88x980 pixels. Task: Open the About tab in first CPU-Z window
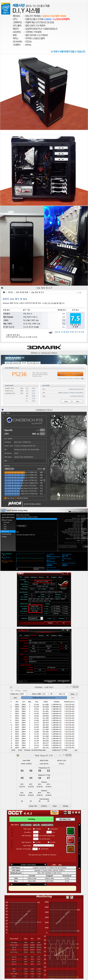point(60,577)
